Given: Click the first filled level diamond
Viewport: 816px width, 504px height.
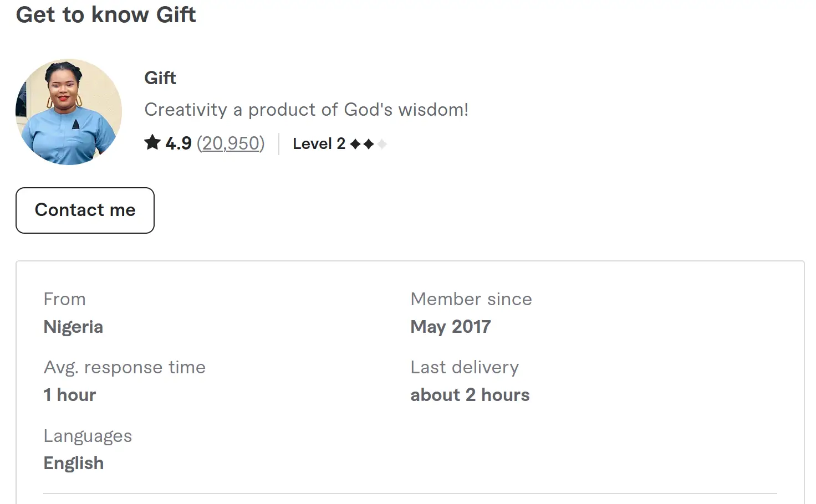Looking at the screenshot, I should tap(355, 144).
